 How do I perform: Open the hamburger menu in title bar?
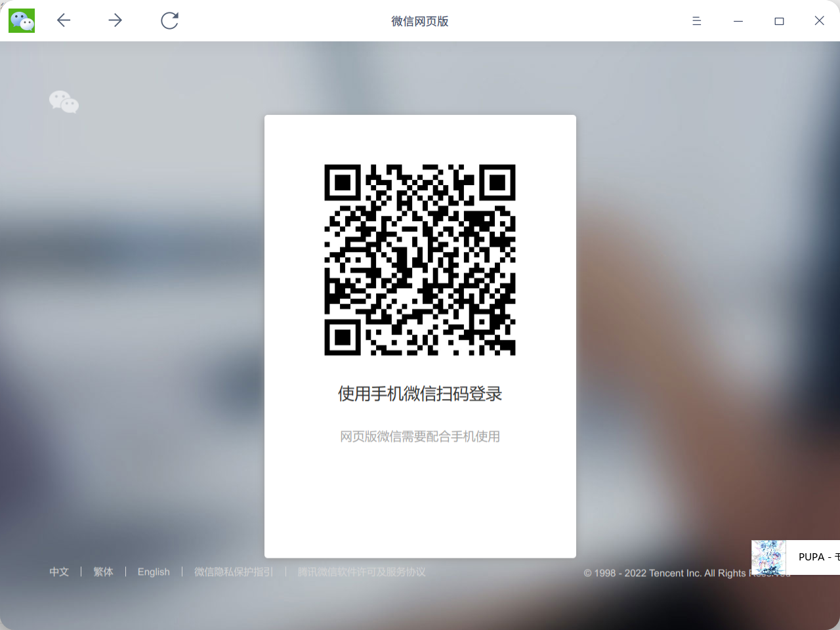click(x=696, y=21)
